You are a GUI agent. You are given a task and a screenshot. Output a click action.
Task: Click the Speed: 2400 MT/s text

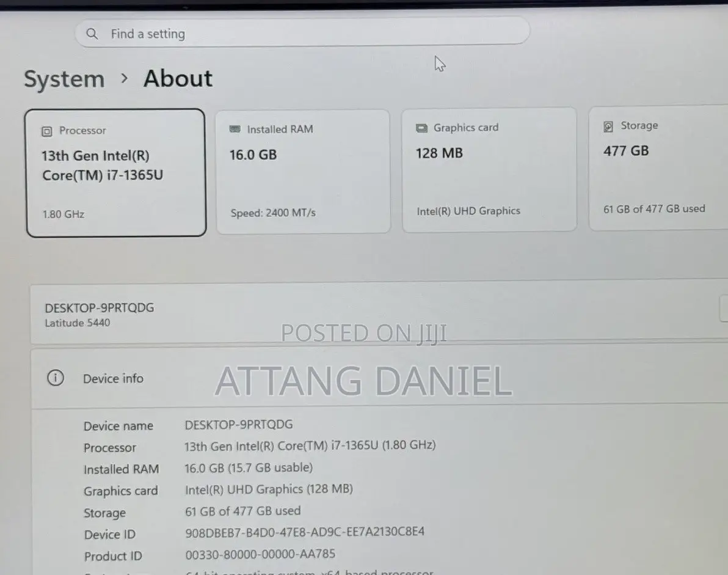point(273,213)
